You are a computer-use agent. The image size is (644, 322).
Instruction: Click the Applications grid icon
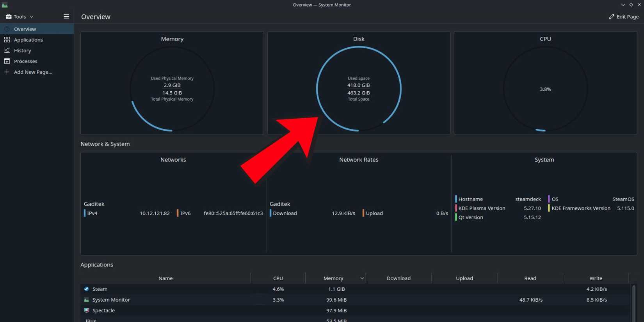(7, 40)
